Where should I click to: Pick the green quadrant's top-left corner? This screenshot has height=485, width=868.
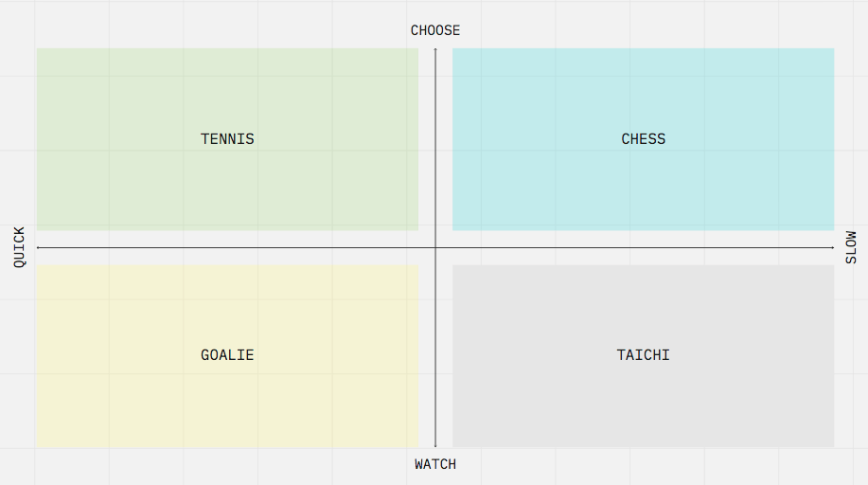click(39, 50)
